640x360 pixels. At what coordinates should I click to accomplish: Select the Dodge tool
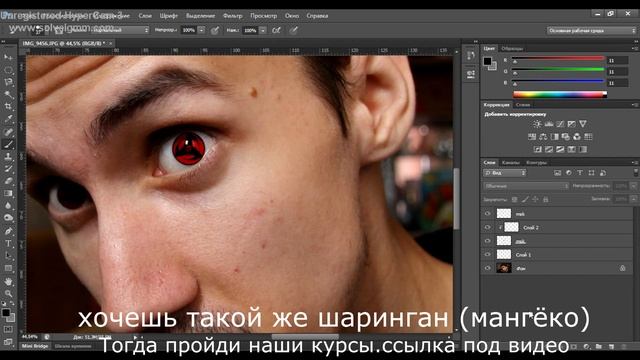coord(8,218)
